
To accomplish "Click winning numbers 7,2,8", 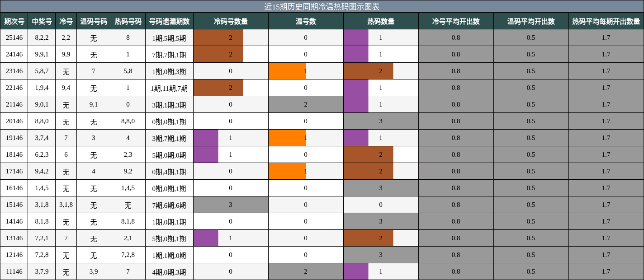I will coord(42,255).
